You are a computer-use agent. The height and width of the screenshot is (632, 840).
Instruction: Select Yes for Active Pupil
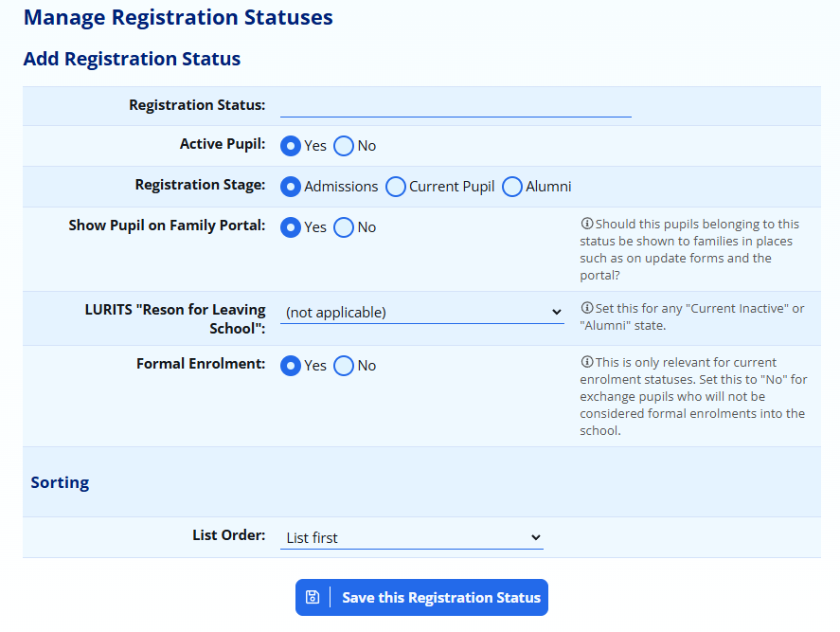(291, 146)
